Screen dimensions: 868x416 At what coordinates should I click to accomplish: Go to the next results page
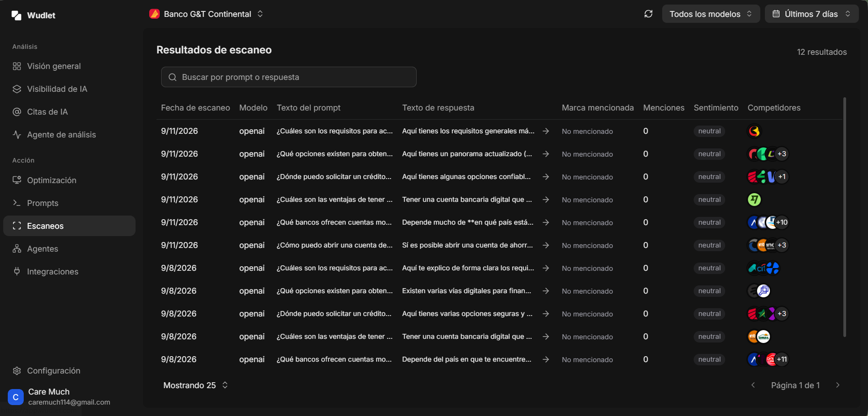(837, 385)
